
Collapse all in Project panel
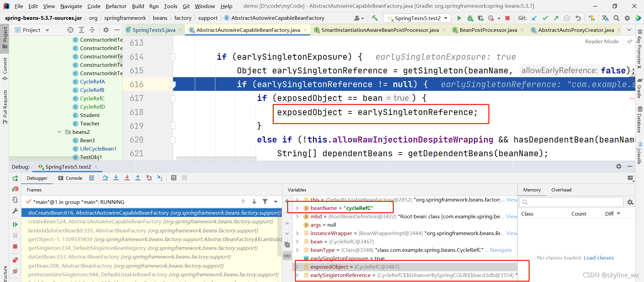pyautogui.click(x=92, y=30)
